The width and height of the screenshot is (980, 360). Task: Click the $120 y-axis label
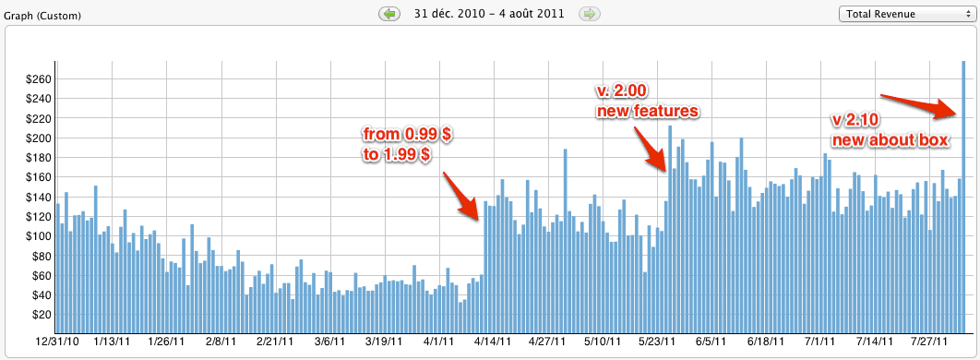pos(38,216)
